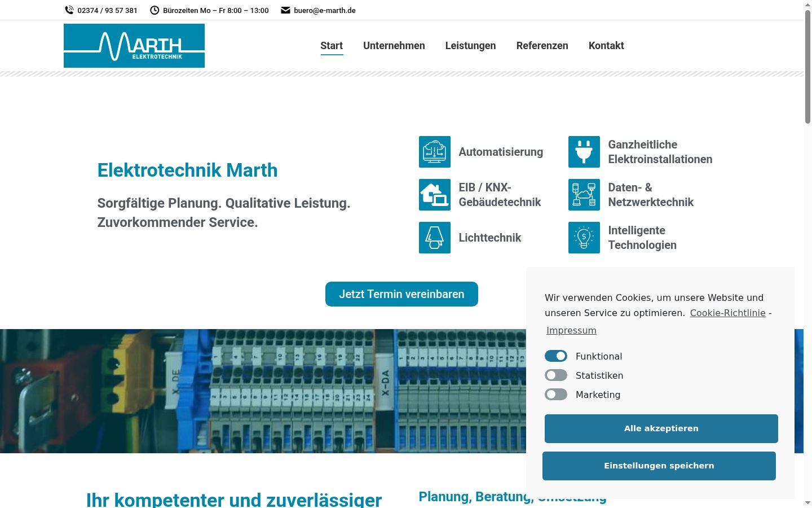The width and height of the screenshot is (812, 508).
Task: Click the EIB / KNX-Gebäudetechnik label
Action: tap(500, 195)
